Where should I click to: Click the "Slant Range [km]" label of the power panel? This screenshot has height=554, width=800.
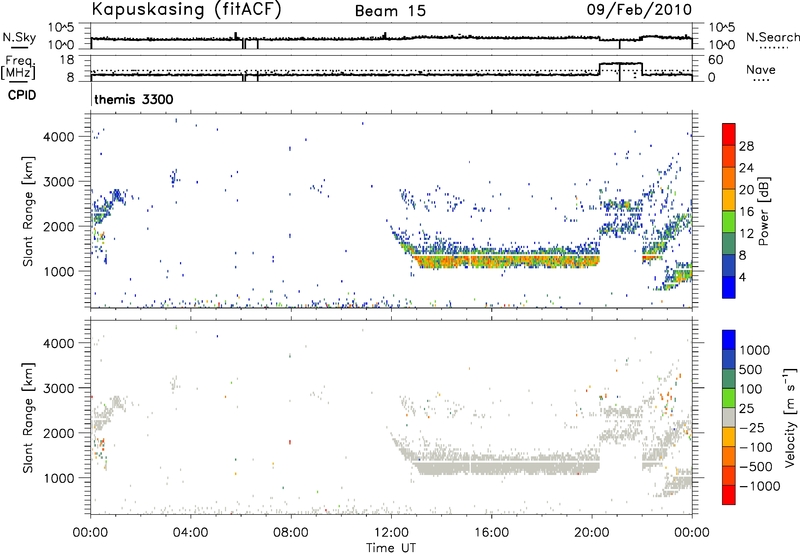click(x=28, y=211)
